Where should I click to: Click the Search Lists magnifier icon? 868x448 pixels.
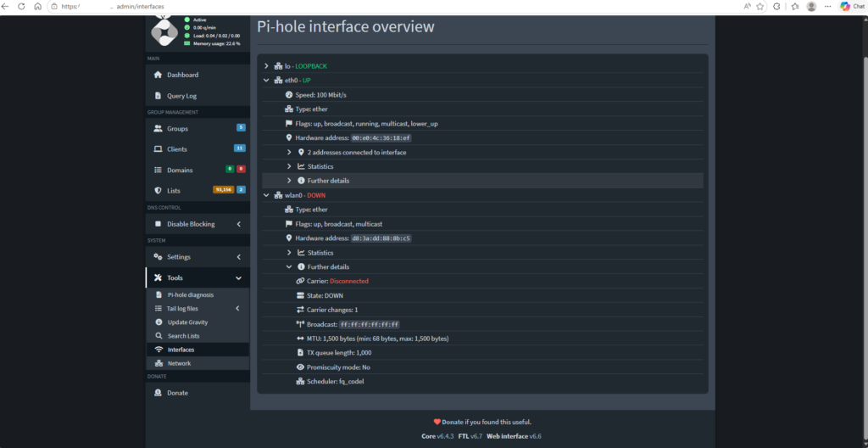pos(159,336)
